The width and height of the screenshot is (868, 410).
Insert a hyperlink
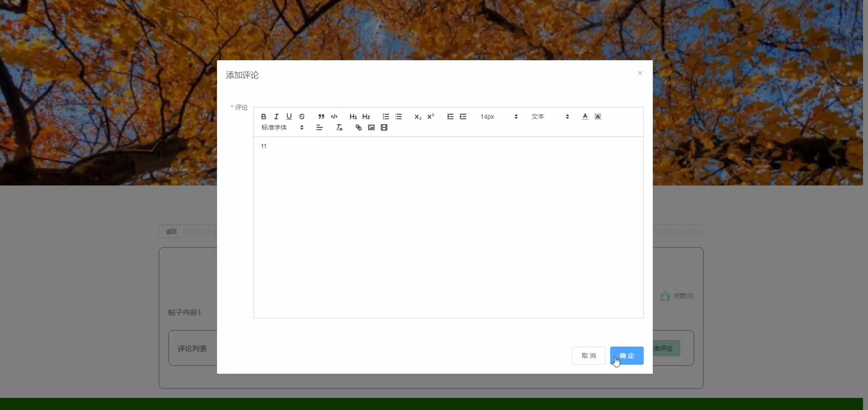358,127
